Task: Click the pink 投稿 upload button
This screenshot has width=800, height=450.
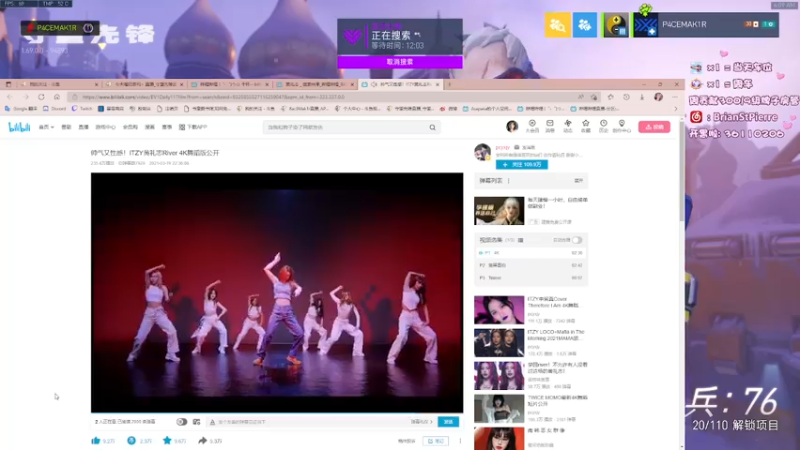Action: 654,127
